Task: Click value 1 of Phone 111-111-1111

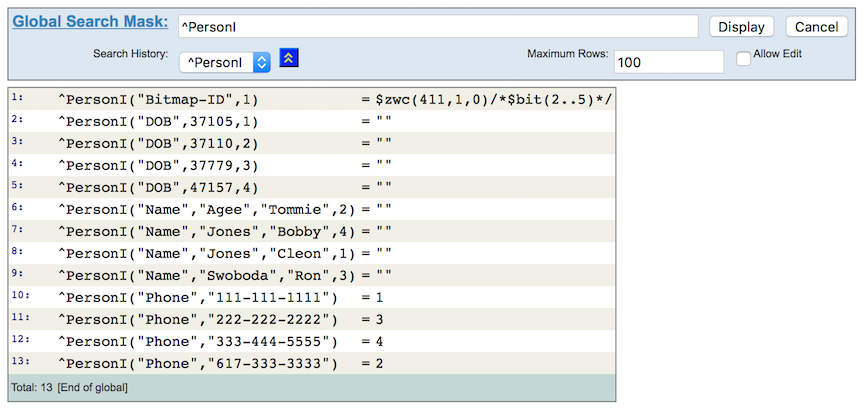Action: 379,298
